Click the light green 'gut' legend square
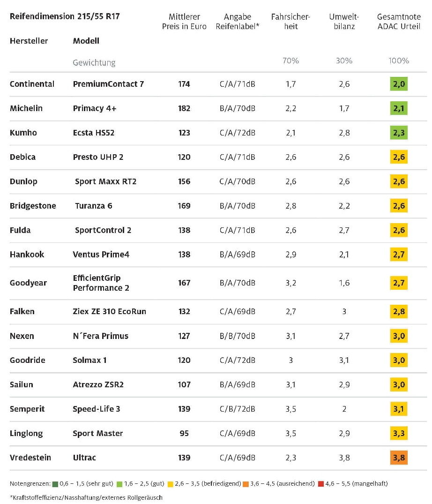The image size is (432, 504). (x=119, y=484)
